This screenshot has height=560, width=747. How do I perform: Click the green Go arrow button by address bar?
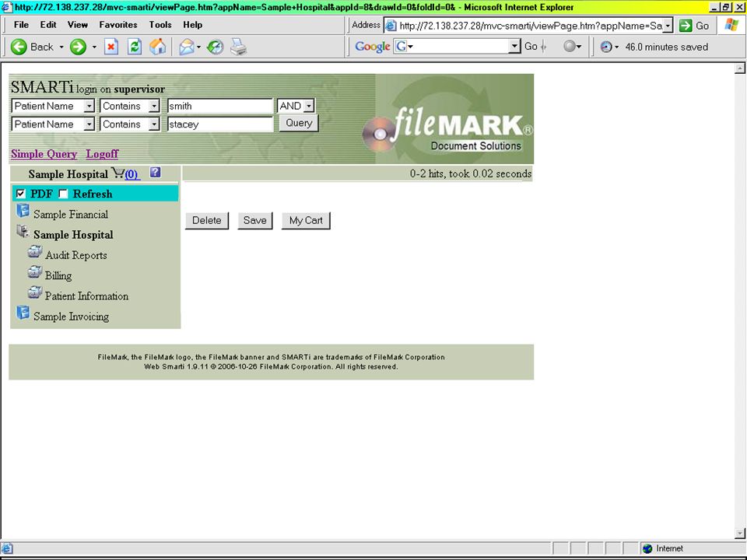point(686,26)
